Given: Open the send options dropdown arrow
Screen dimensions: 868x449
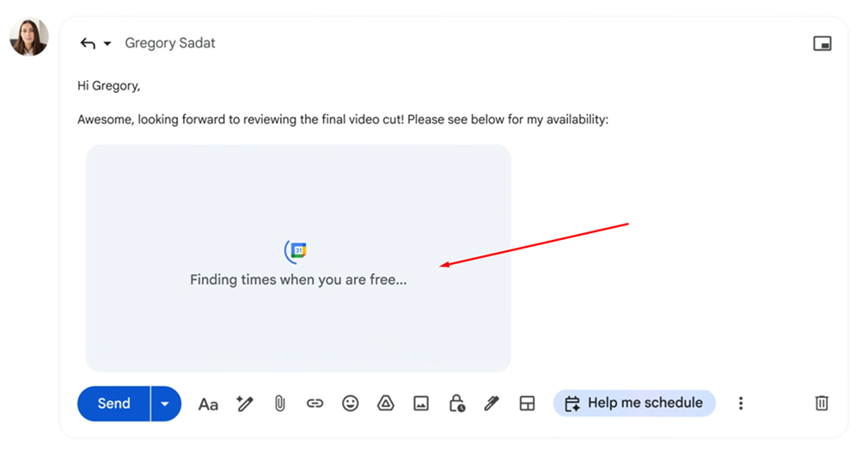Looking at the screenshot, I should pyautogui.click(x=165, y=403).
